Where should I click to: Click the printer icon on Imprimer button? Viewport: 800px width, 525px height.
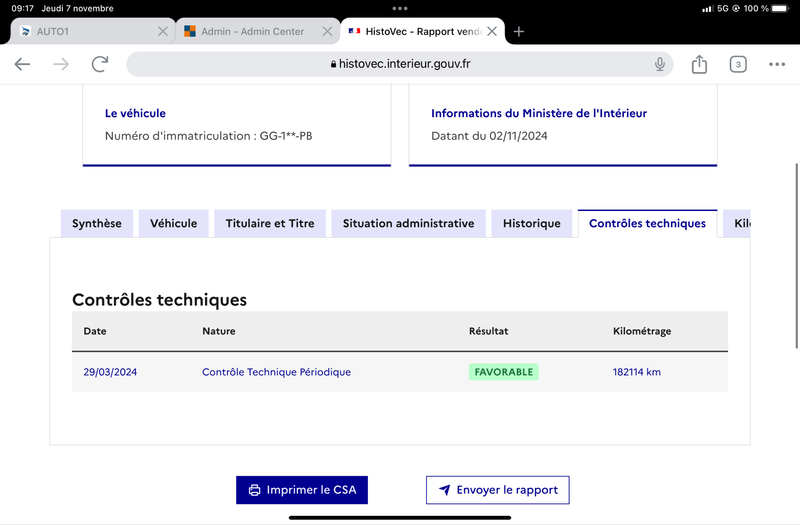point(254,490)
